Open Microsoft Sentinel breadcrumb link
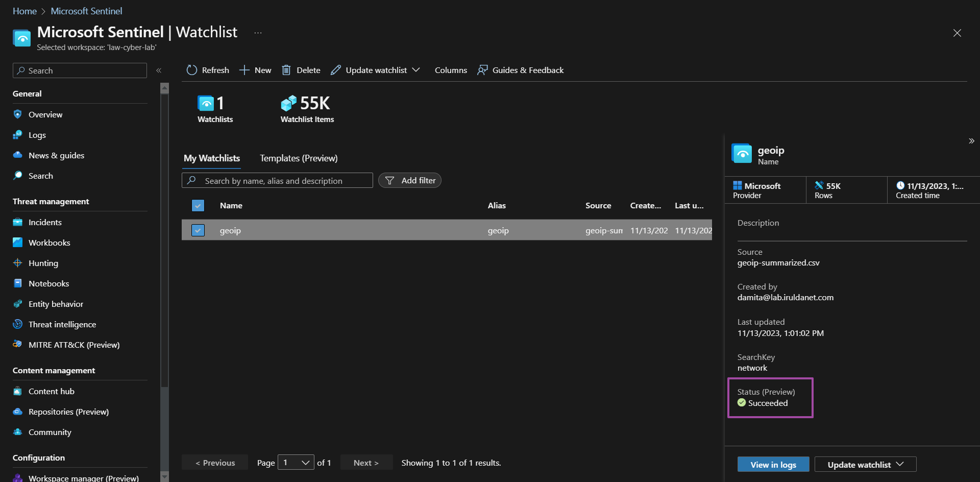The width and height of the screenshot is (980, 482). point(86,11)
